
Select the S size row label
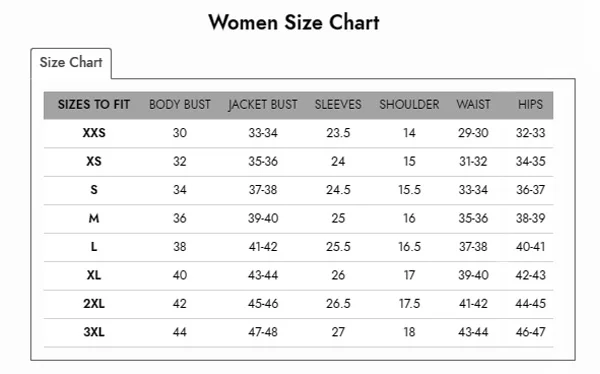(94, 189)
